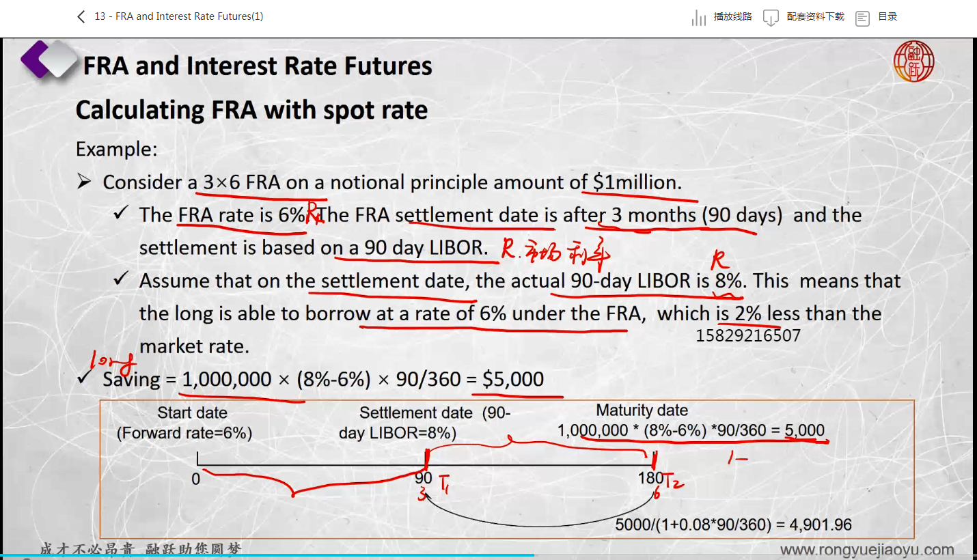Image resolution: width=977 pixels, height=560 pixels.
Task: Click the red circular seal logo
Action: pyautogui.click(x=913, y=62)
